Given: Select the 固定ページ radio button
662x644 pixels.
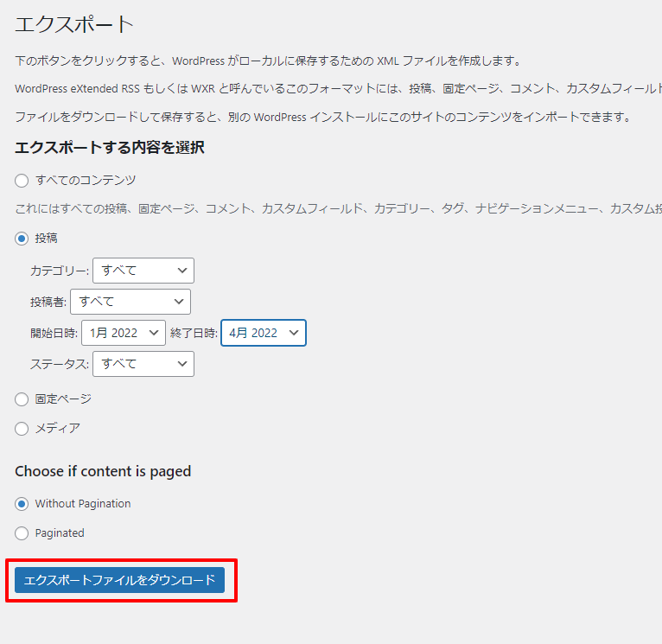Looking at the screenshot, I should coord(22,399).
